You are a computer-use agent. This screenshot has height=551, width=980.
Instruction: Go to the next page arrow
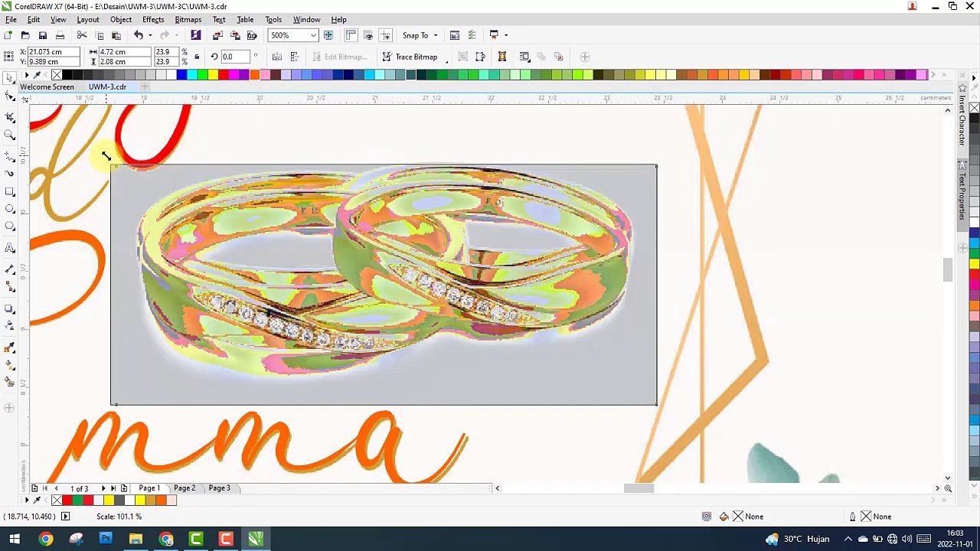click(x=103, y=488)
